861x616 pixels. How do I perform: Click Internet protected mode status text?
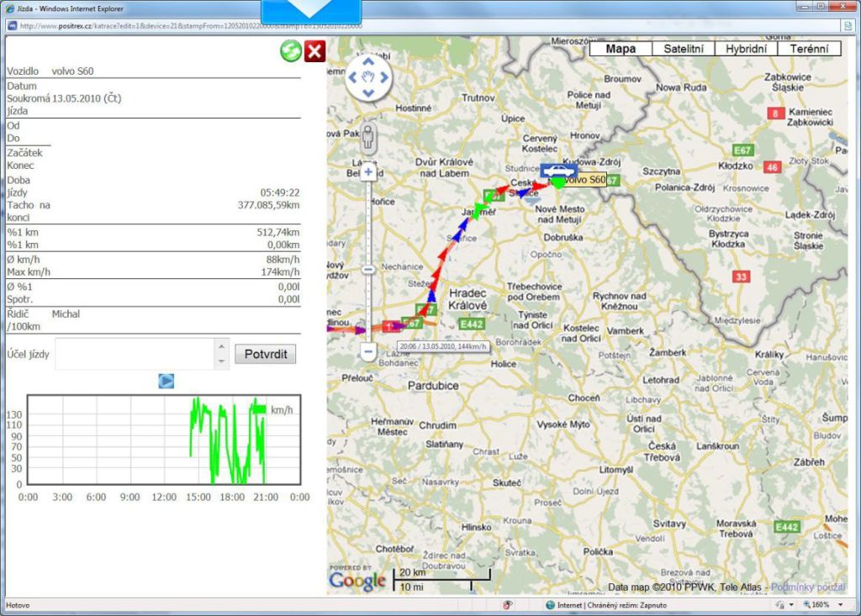coord(612,605)
